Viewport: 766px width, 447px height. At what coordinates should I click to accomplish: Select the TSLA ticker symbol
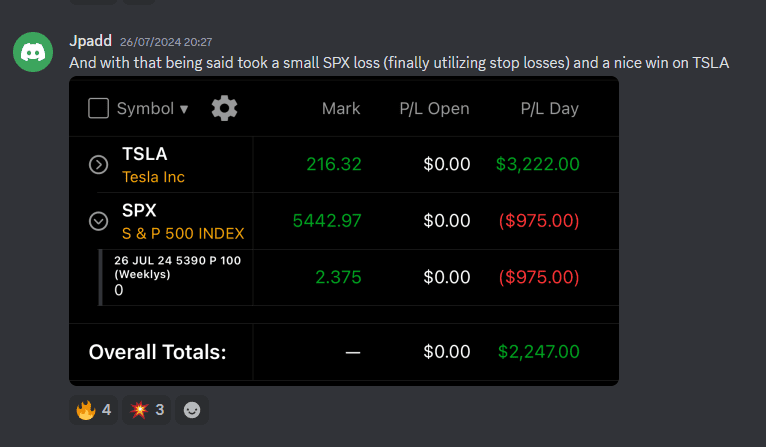click(145, 154)
